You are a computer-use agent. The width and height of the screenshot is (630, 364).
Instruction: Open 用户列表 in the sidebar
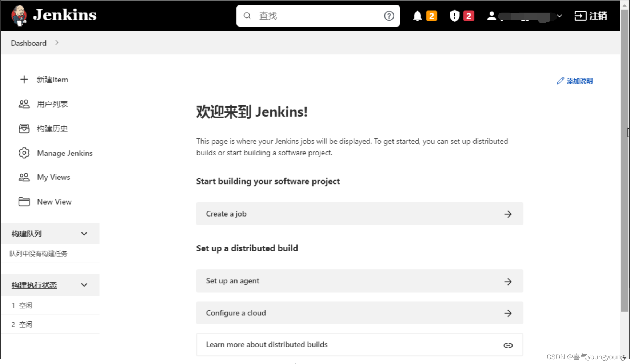[x=52, y=104]
